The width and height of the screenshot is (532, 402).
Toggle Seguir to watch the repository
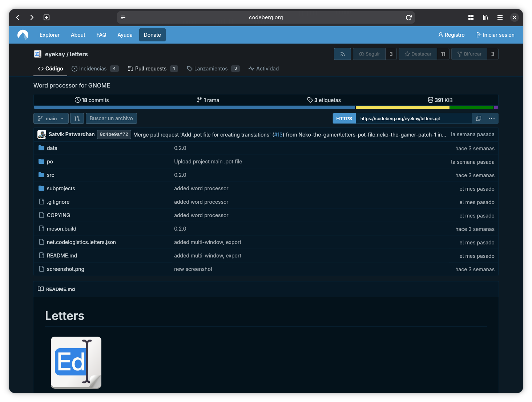(x=369, y=54)
